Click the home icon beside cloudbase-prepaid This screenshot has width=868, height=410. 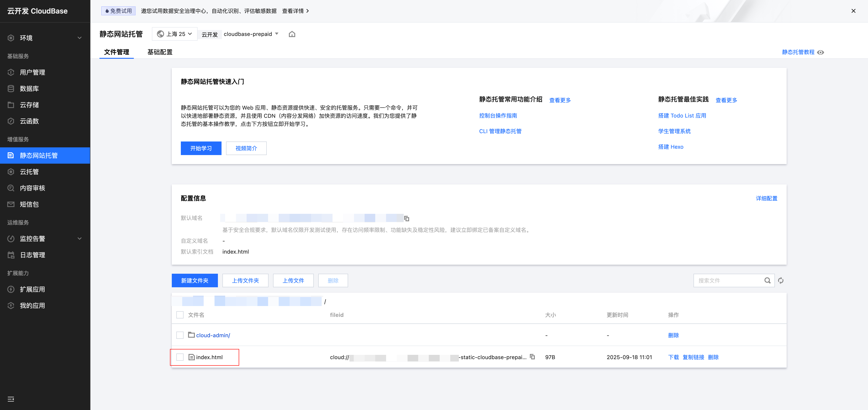tap(292, 34)
